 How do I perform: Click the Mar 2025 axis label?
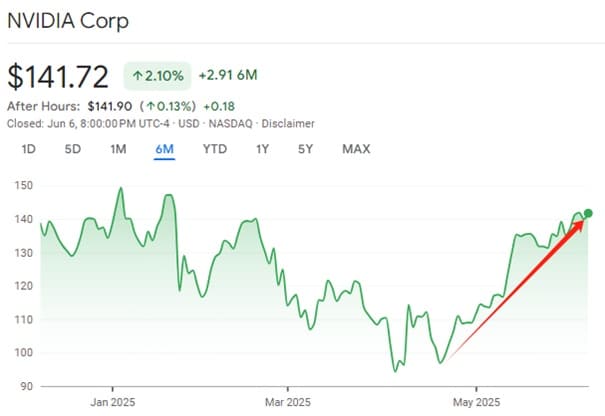tap(286, 405)
